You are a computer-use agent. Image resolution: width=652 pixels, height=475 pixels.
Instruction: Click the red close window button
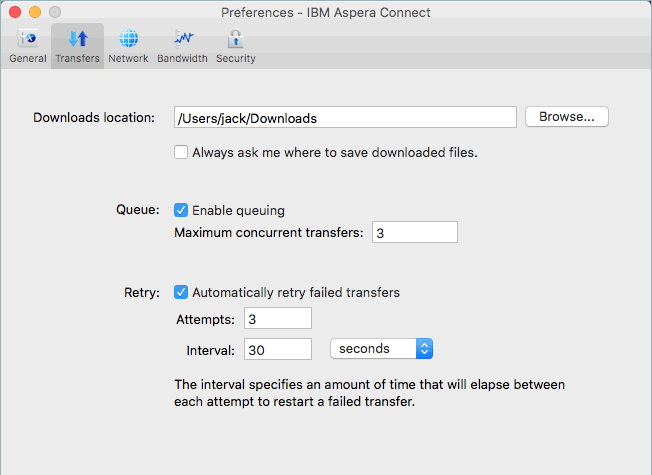(x=15, y=12)
